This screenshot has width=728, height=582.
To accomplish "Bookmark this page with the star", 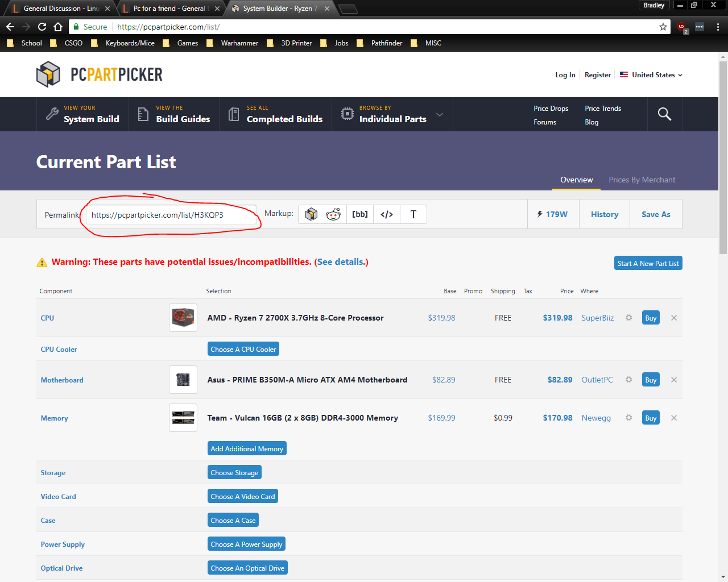I will point(663,27).
